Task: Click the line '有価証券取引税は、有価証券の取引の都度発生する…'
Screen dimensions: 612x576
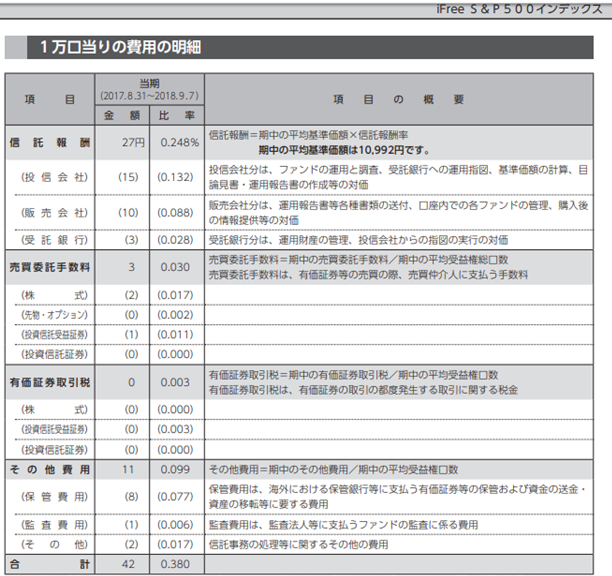Action: tap(363, 390)
